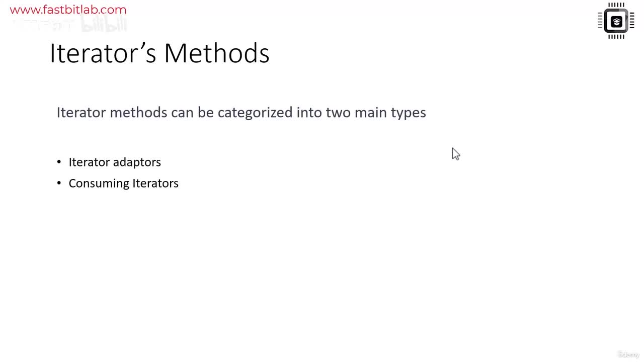
Task: Select the Consuming Iterators bullet text
Action: pyautogui.click(x=123, y=183)
